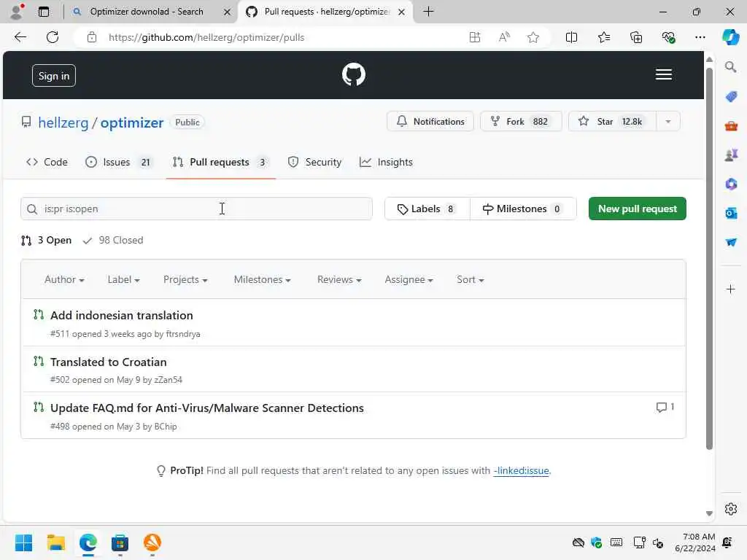Open the Windows Start menu
747x560 pixels.
(x=23, y=542)
